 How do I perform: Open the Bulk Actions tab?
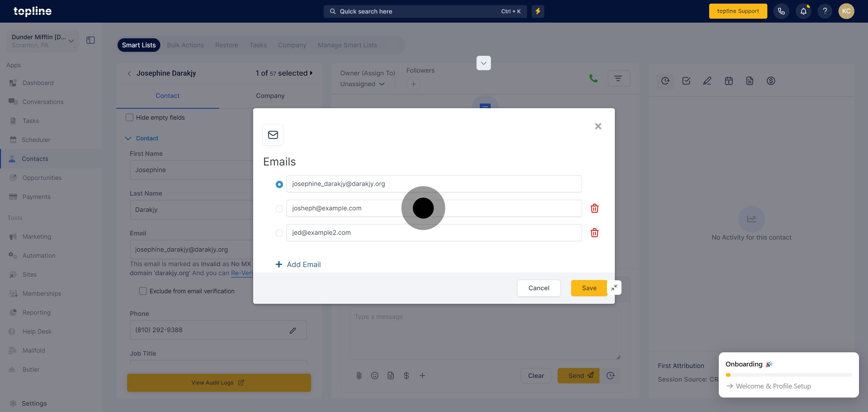(x=185, y=45)
